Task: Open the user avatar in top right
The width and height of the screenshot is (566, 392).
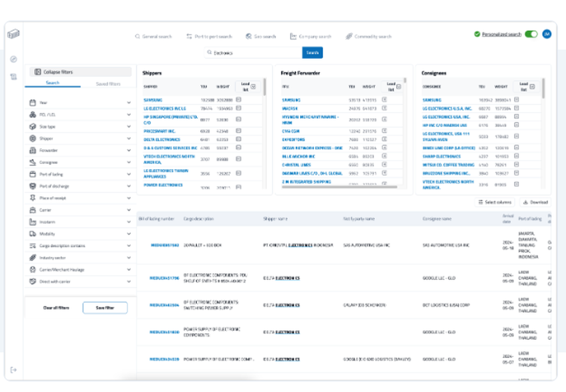Action: tap(547, 34)
